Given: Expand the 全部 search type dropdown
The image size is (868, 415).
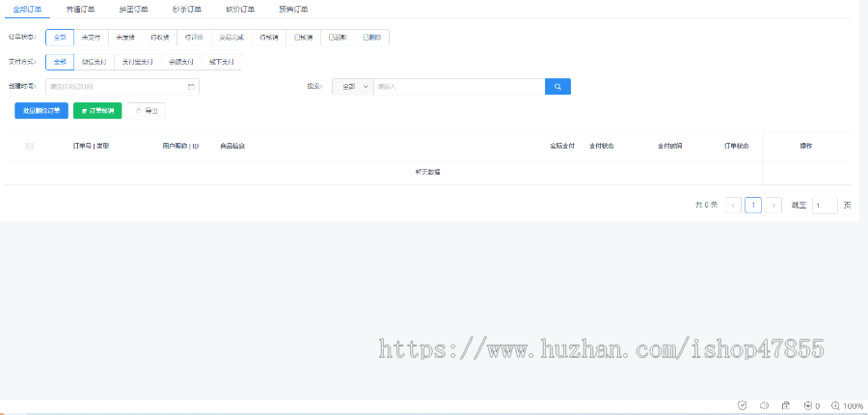Looking at the screenshot, I should click(353, 87).
